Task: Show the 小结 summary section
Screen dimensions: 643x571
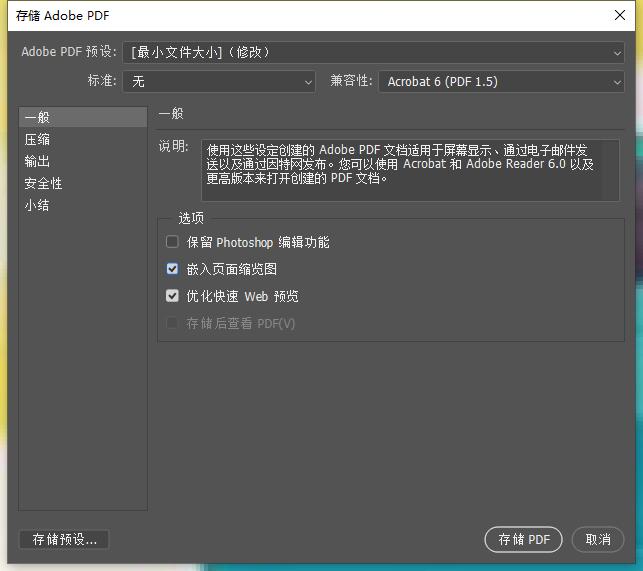Action: click(x=38, y=206)
